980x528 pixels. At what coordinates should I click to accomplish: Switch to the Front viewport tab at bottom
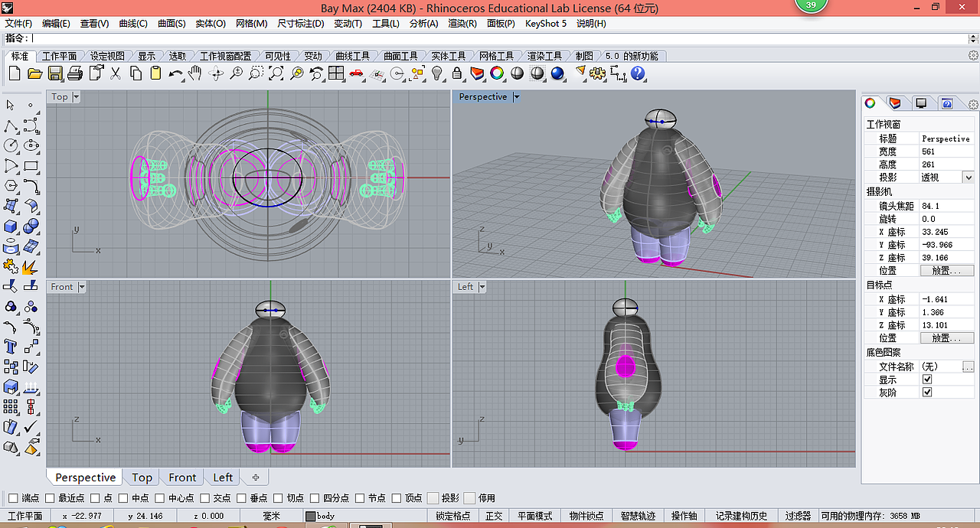[182, 477]
